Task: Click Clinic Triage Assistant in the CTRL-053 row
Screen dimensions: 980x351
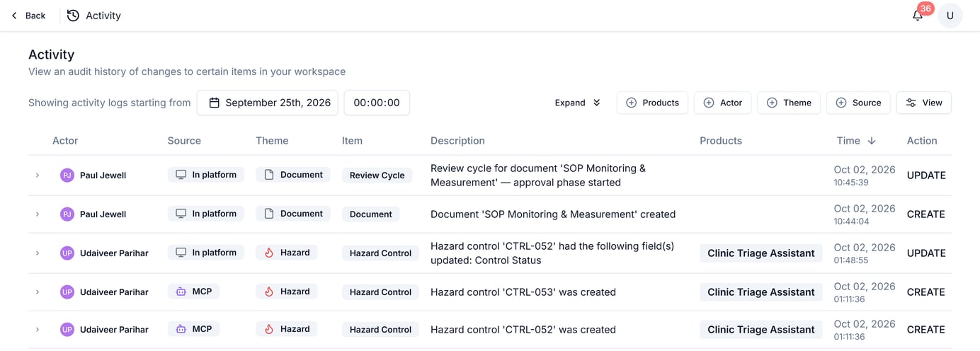Action: pyautogui.click(x=761, y=292)
